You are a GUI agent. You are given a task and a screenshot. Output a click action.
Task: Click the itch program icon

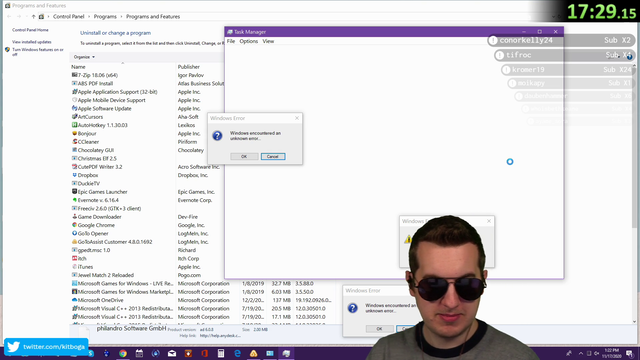click(x=74, y=258)
